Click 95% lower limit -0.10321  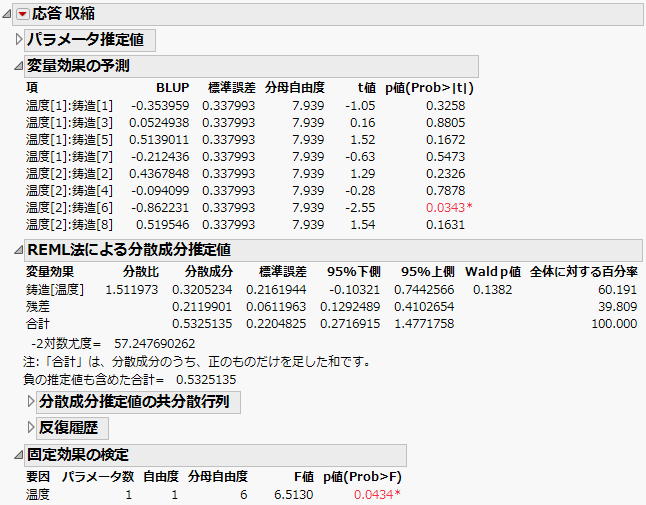[x=354, y=290]
